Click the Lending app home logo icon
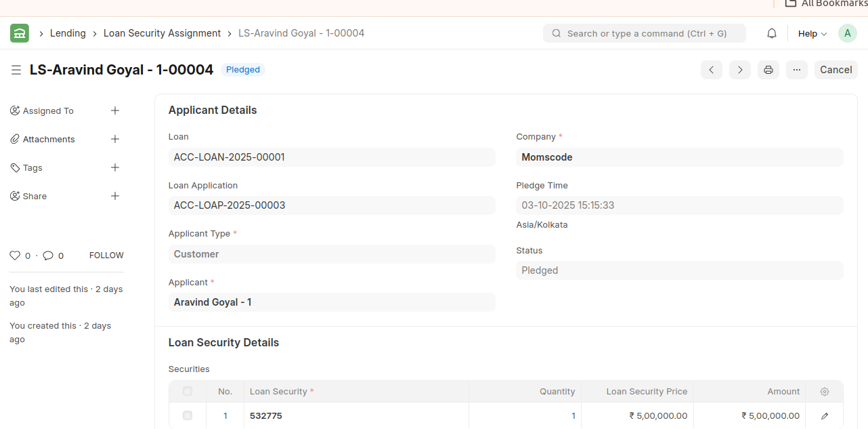868x429 pixels. click(x=20, y=33)
